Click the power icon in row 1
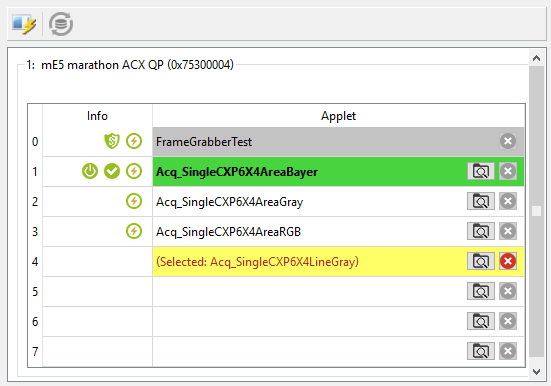 tap(90, 171)
